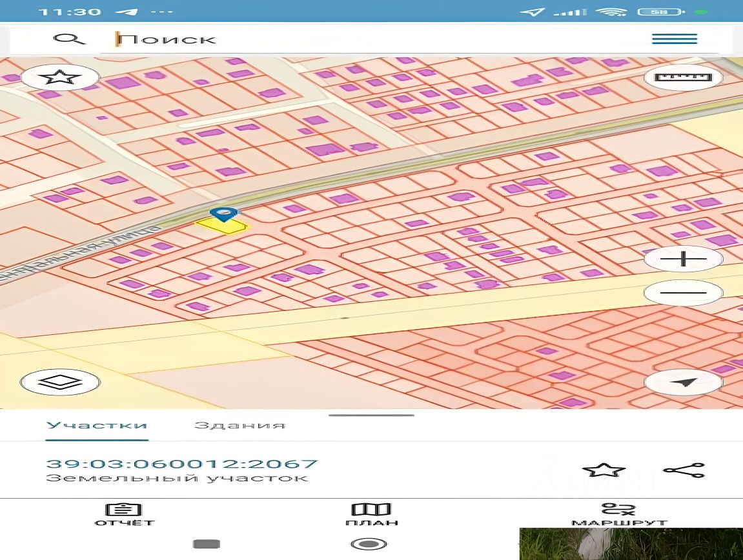This screenshot has height=560, width=743.
Task: Center map on my location arrow
Action: pyautogui.click(x=683, y=382)
